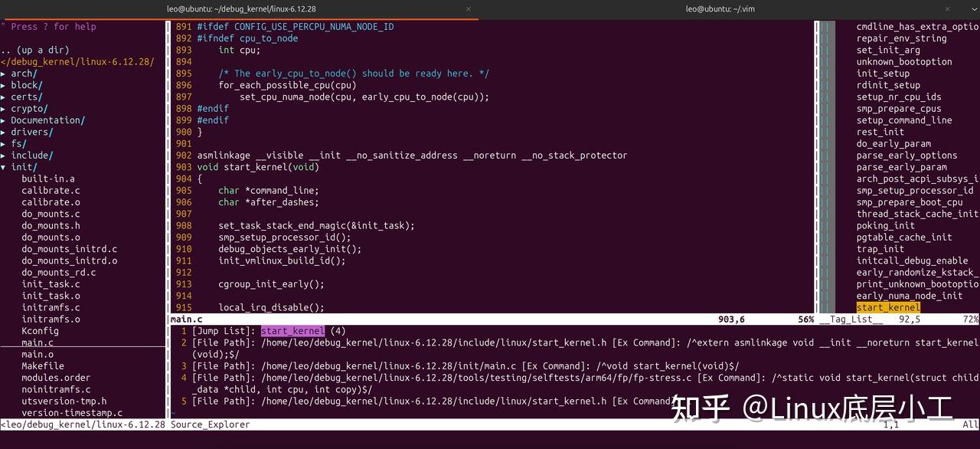Expand the fs/ directory
This screenshot has height=449, width=980.
tap(18, 143)
